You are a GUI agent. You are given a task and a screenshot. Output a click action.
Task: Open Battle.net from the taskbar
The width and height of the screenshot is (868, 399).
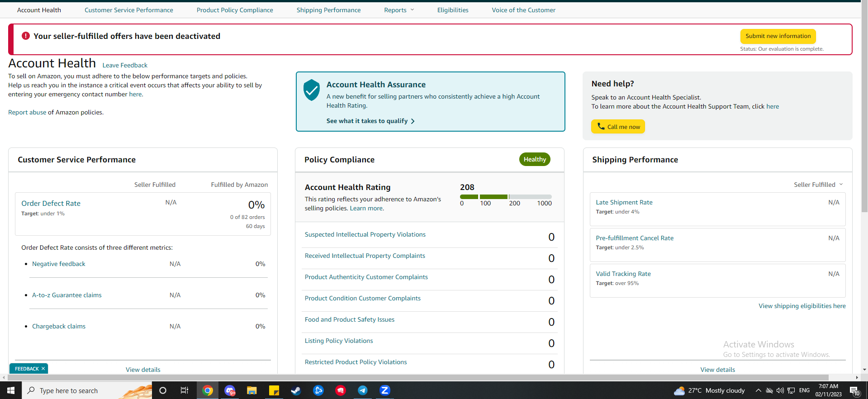pos(318,390)
